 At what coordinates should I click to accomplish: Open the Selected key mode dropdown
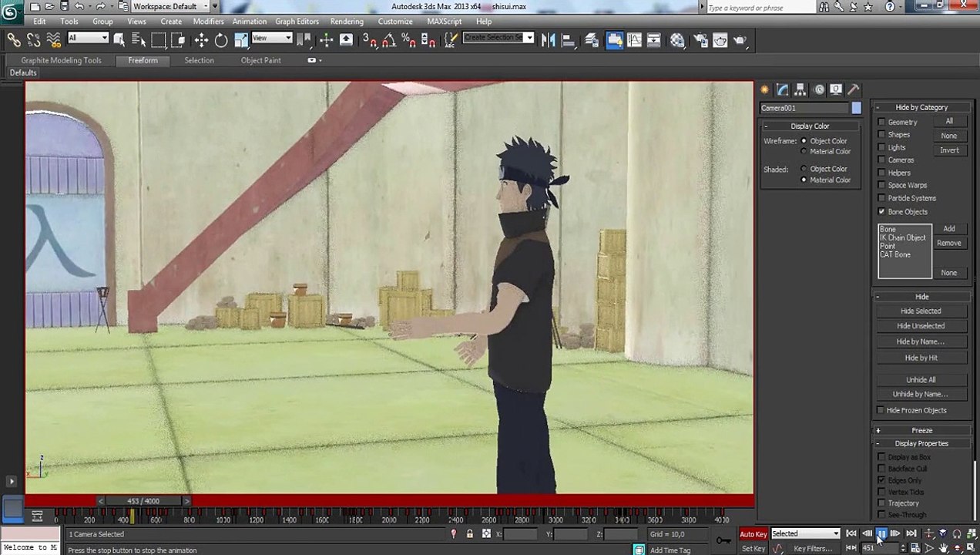(805, 533)
